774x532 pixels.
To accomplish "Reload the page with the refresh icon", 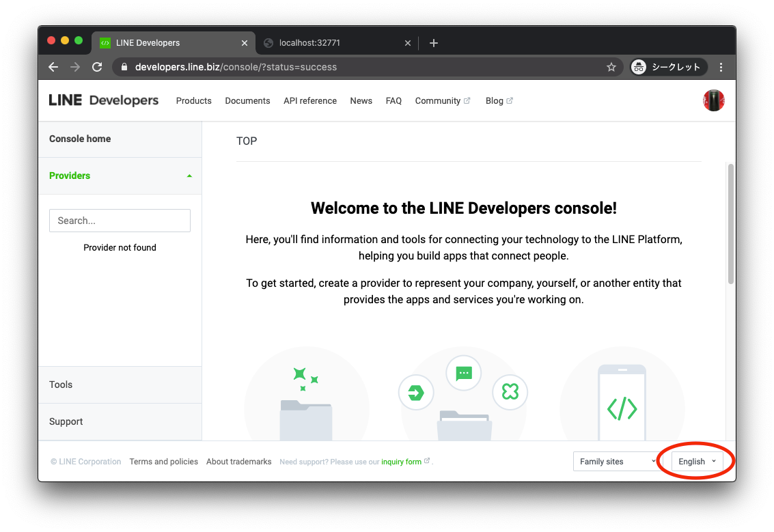I will tap(97, 67).
